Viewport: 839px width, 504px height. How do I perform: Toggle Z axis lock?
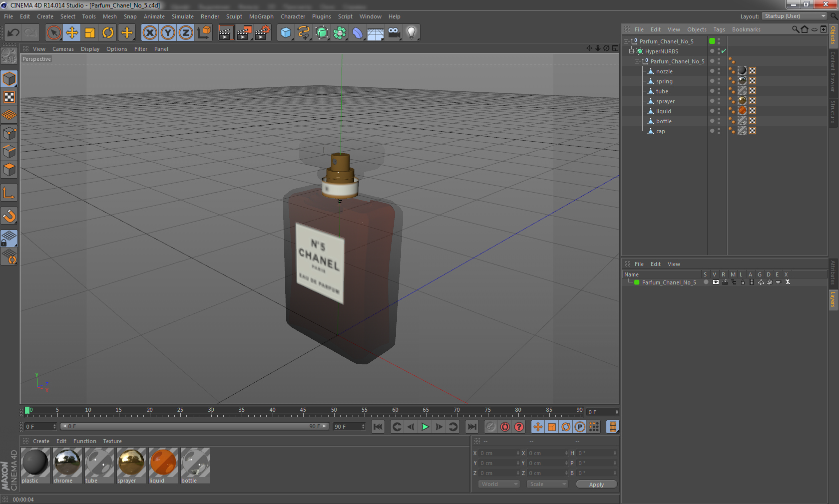click(x=186, y=33)
